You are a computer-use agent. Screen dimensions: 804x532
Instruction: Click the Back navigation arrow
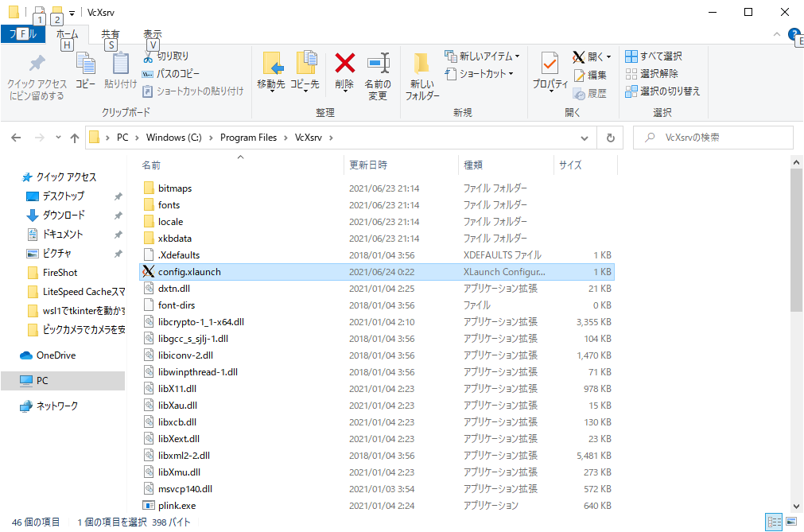17,138
